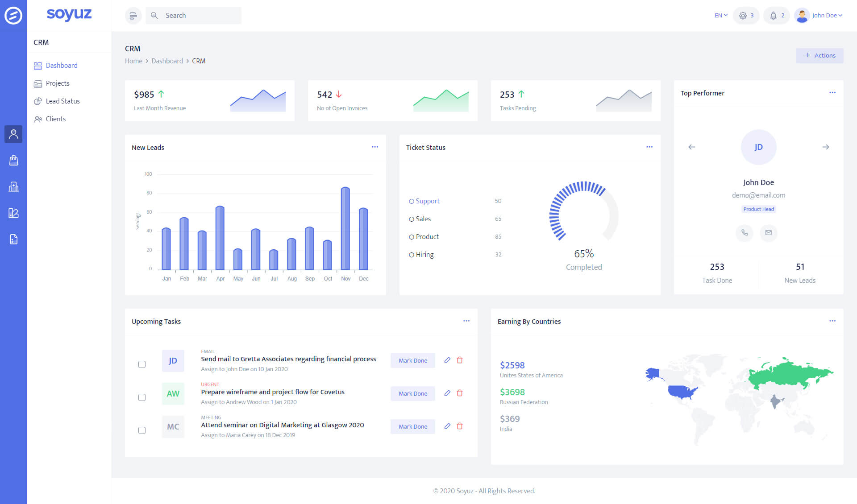
Task: Open the EN language dropdown
Action: [720, 16]
